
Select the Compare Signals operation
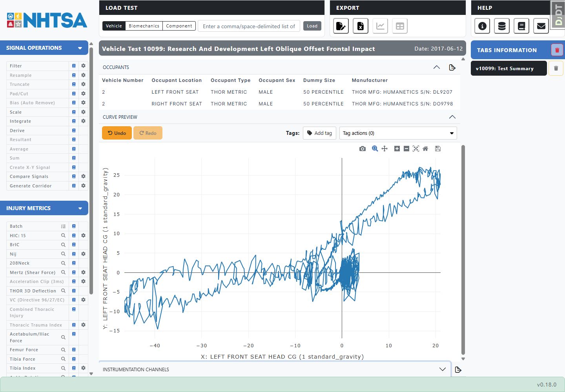pyautogui.click(x=29, y=176)
